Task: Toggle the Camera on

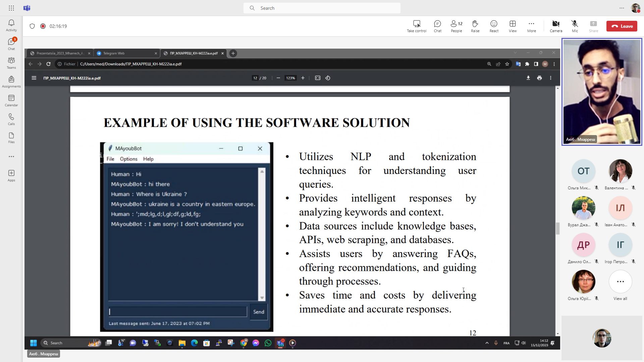Action: coord(556,26)
